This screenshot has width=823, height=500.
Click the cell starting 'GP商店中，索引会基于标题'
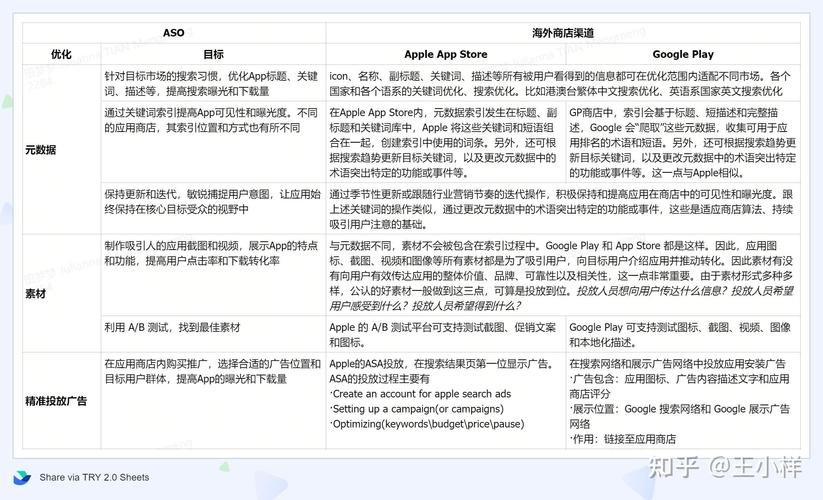683,142
